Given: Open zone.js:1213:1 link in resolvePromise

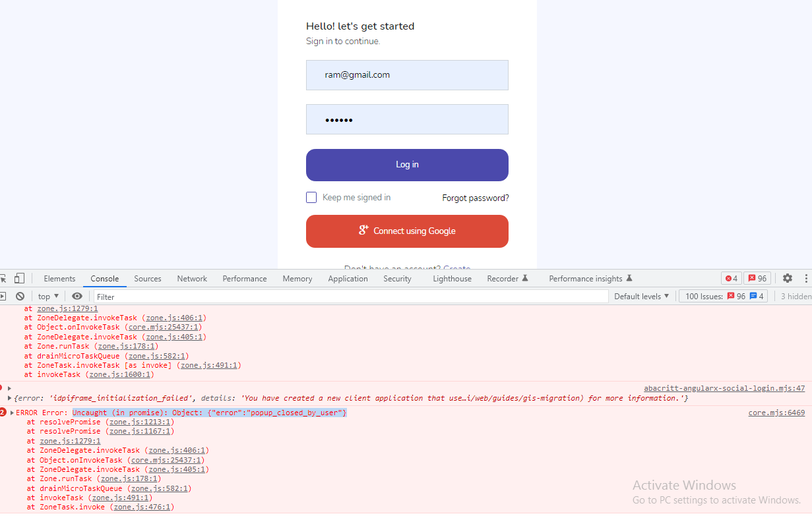Looking at the screenshot, I should [140, 422].
